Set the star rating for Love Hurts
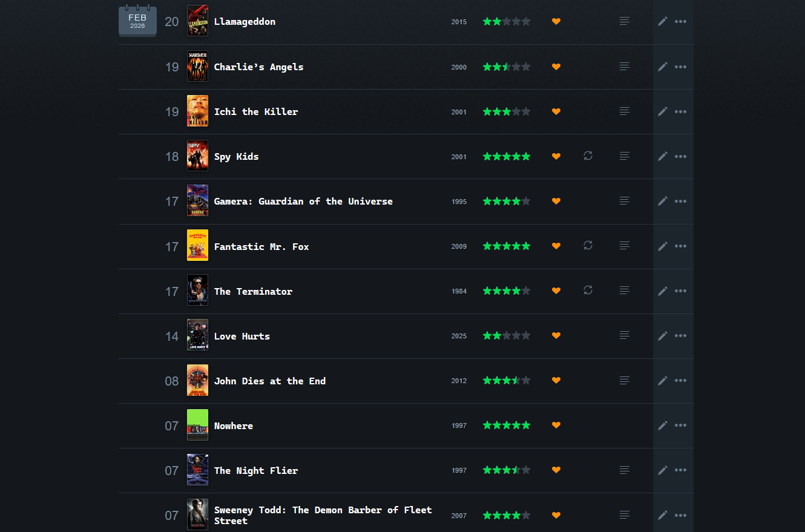805x532 pixels. coord(506,336)
